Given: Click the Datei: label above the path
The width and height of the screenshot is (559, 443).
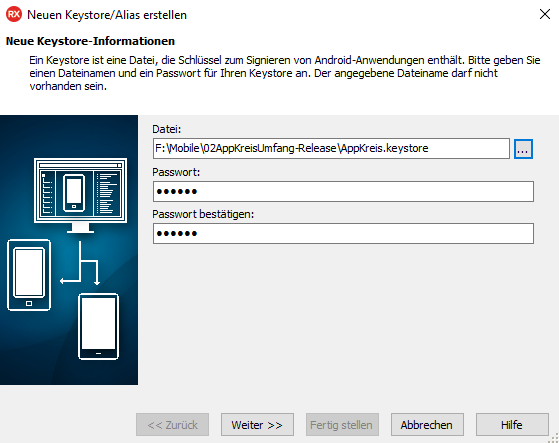Looking at the screenshot, I should point(167,129).
